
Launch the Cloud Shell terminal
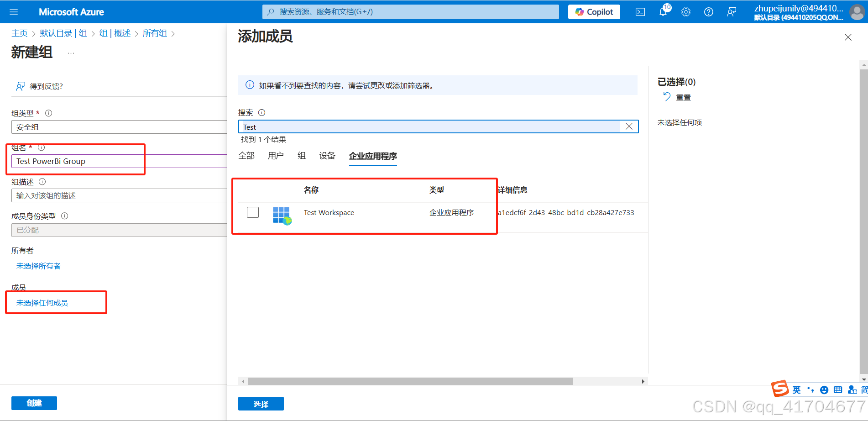tap(640, 12)
